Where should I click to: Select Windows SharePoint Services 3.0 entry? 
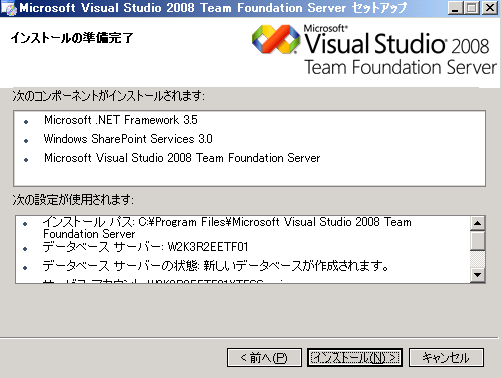[128, 139]
